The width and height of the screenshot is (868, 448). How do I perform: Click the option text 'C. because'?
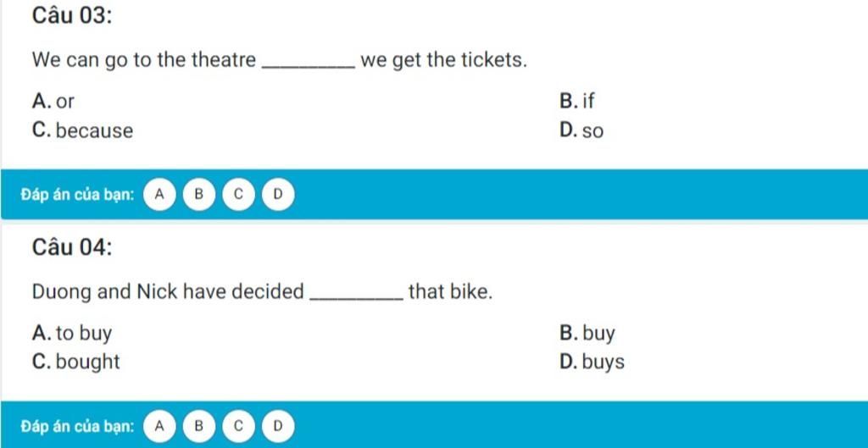point(82,130)
